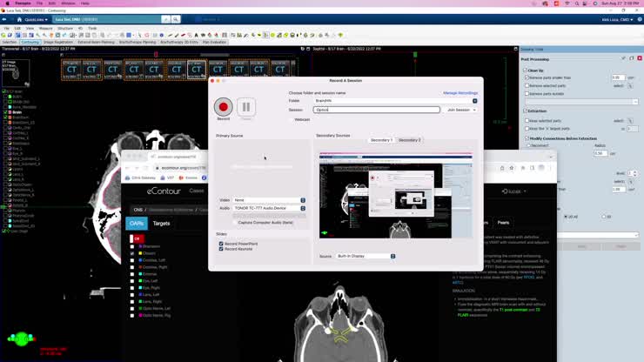Uncheck Record Keynote

click(x=221, y=249)
